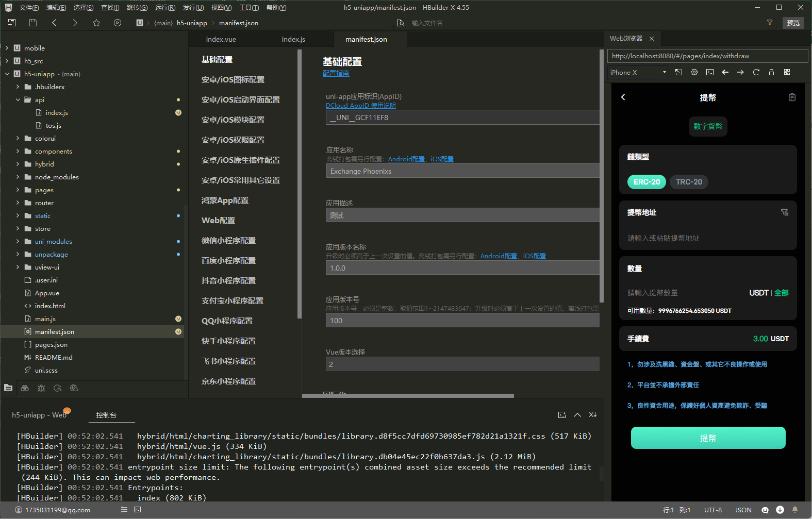Switch to the index.js editor tab
The height and width of the screenshot is (519, 812).
293,39
